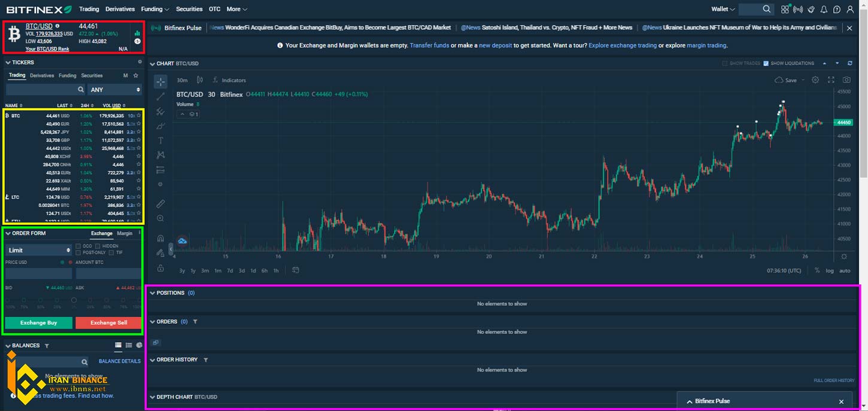This screenshot has height=411, width=868.
Task: Open chart settings gear
Action: (815, 80)
